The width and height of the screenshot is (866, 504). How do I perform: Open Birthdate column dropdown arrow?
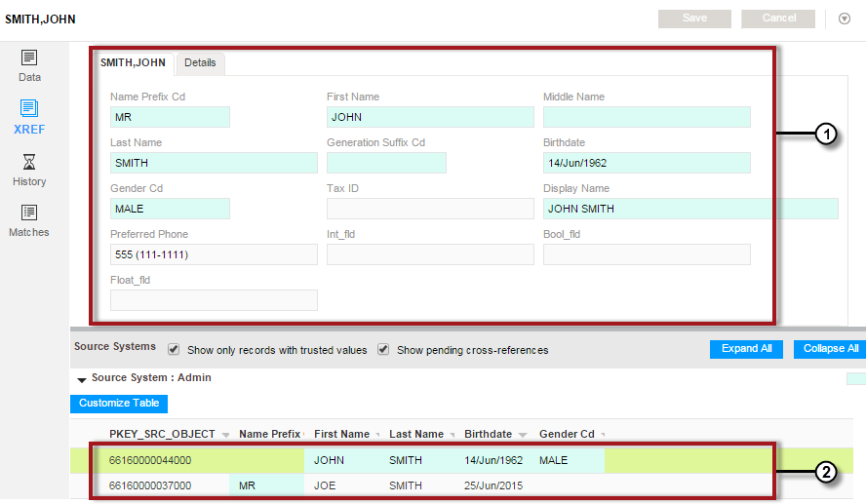tap(523, 435)
